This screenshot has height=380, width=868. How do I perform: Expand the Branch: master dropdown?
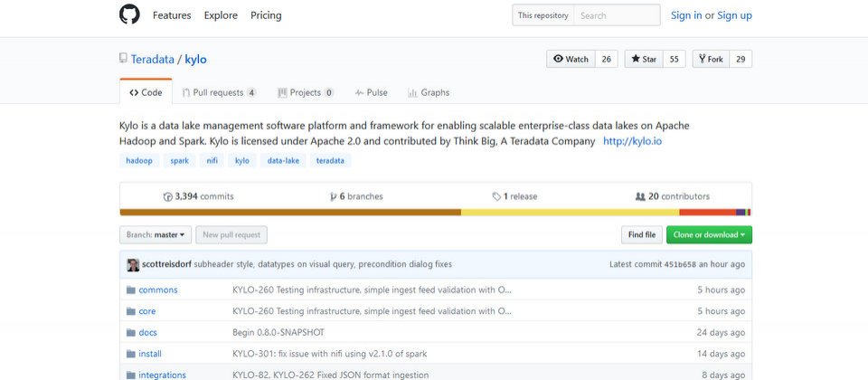click(x=156, y=235)
